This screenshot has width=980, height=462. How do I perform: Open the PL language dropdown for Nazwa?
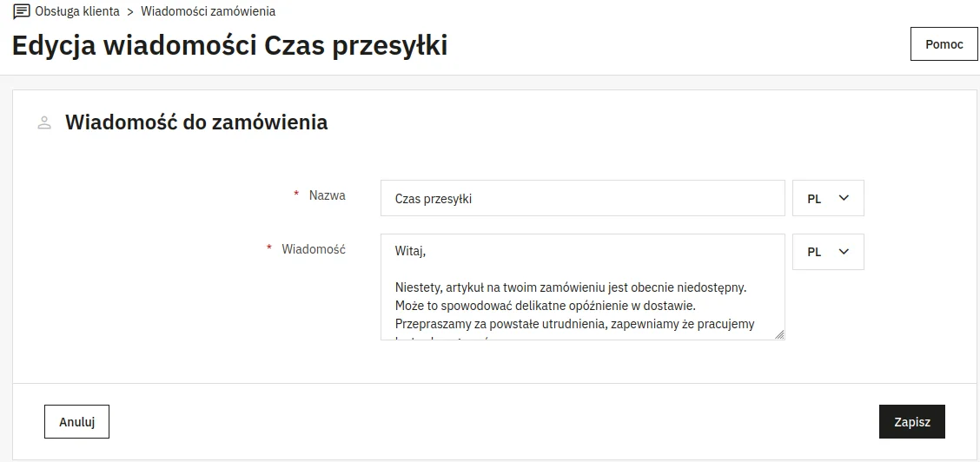(x=828, y=199)
